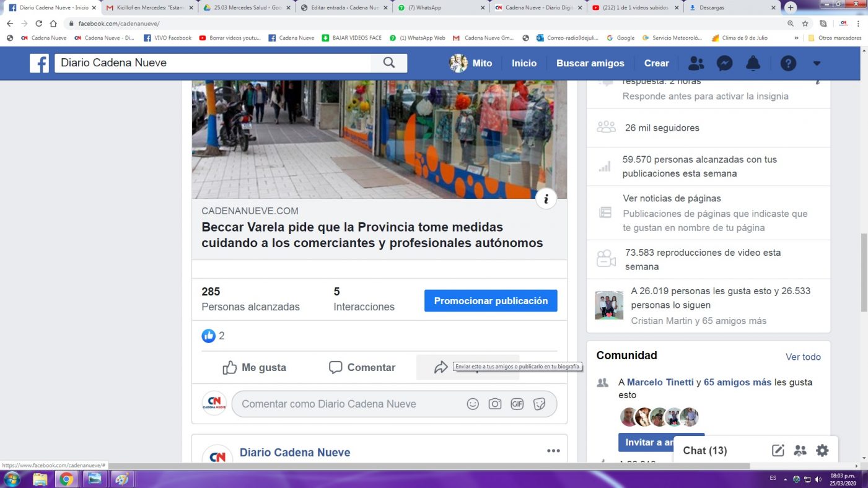868x488 pixels.
Task: Create new group in chat bar
Action: (x=800, y=450)
